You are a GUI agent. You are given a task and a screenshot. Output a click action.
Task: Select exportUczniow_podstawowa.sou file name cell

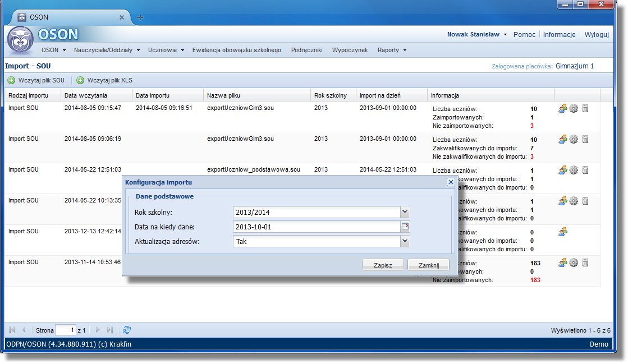(254, 169)
